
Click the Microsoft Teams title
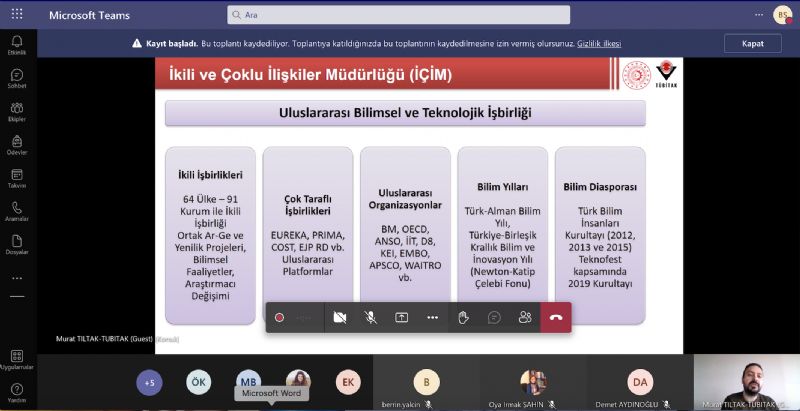89,15
